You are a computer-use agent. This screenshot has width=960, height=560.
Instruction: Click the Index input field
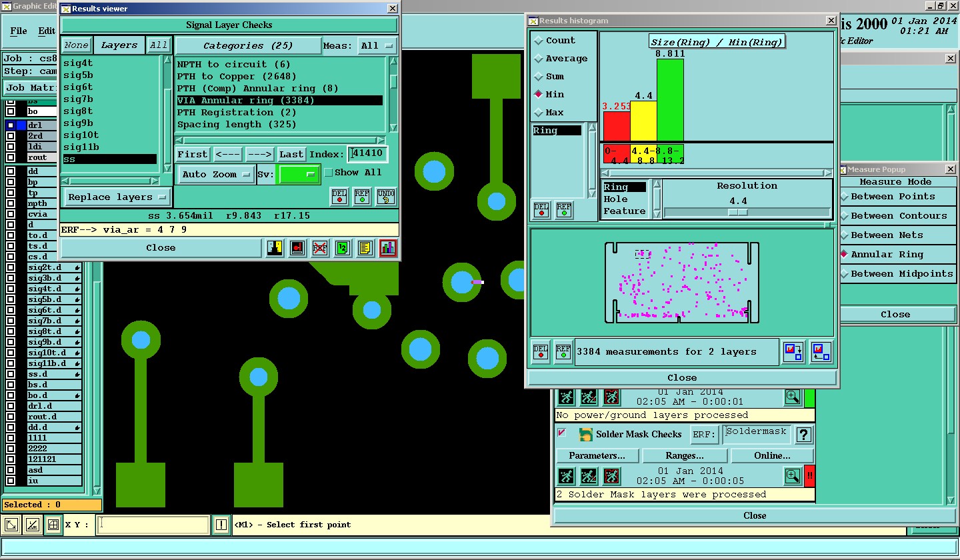[367, 154]
